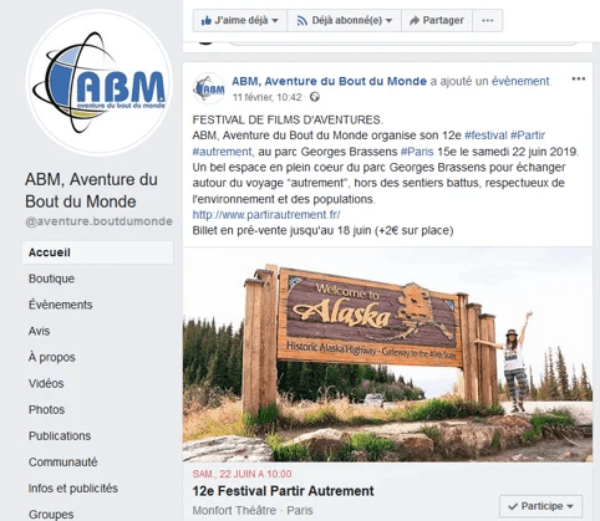Go to the Photos section

click(x=47, y=409)
